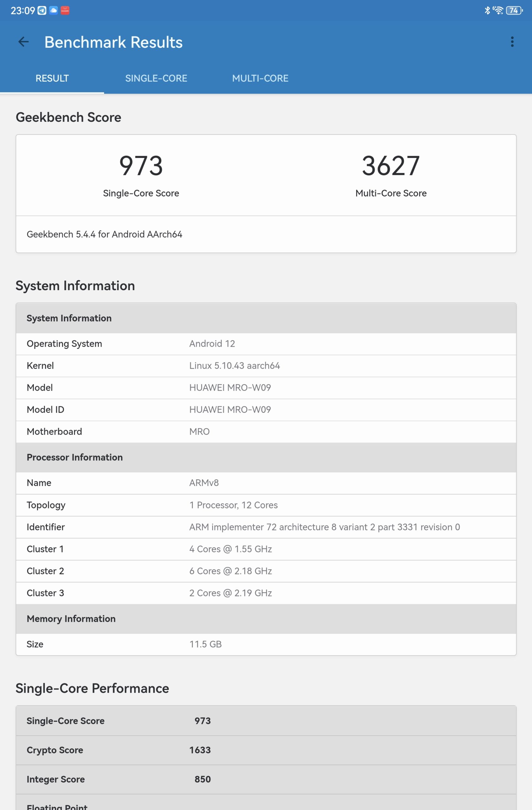Tap the Single-Core Score label under 973

[x=141, y=193]
